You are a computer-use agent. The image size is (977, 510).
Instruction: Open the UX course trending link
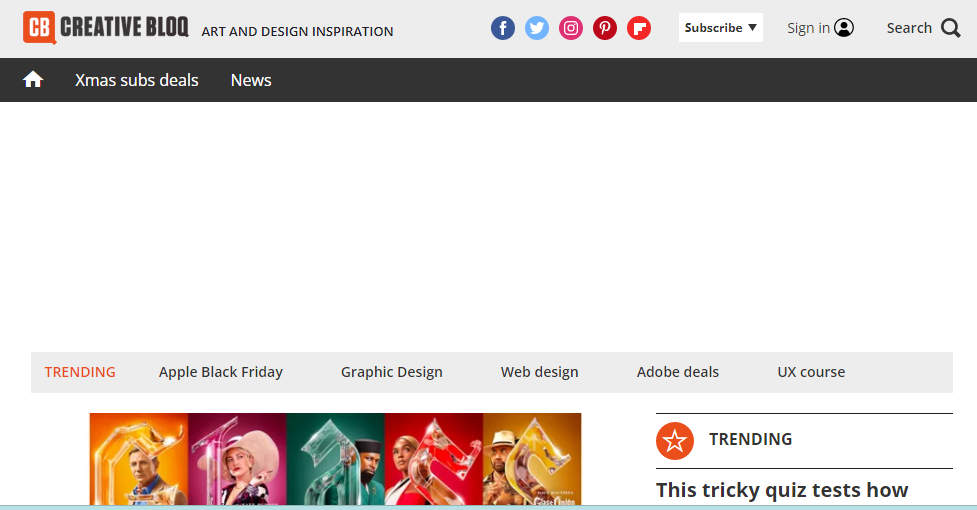coord(811,372)
